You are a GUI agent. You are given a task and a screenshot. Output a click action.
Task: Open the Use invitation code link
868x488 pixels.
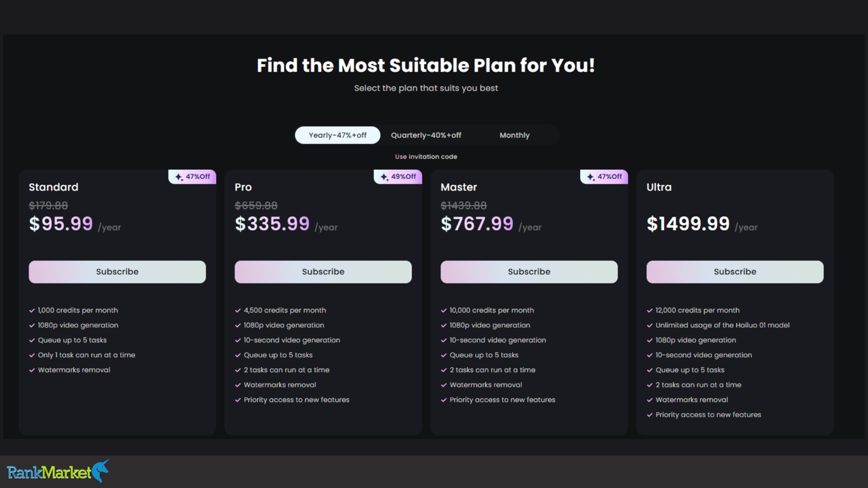coord(426,157)
